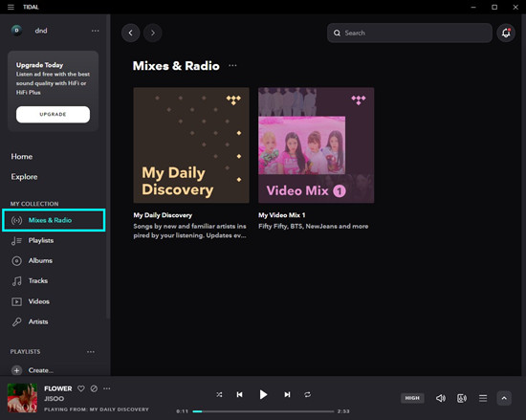Click the My Daily Discovery title link
The width and height of the screenshot is (526, 420).
[x=163, y=215]
